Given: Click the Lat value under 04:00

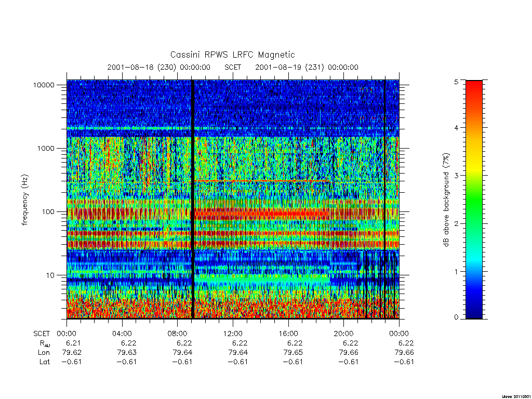Looking at the screenshot, I should (127, 362).
